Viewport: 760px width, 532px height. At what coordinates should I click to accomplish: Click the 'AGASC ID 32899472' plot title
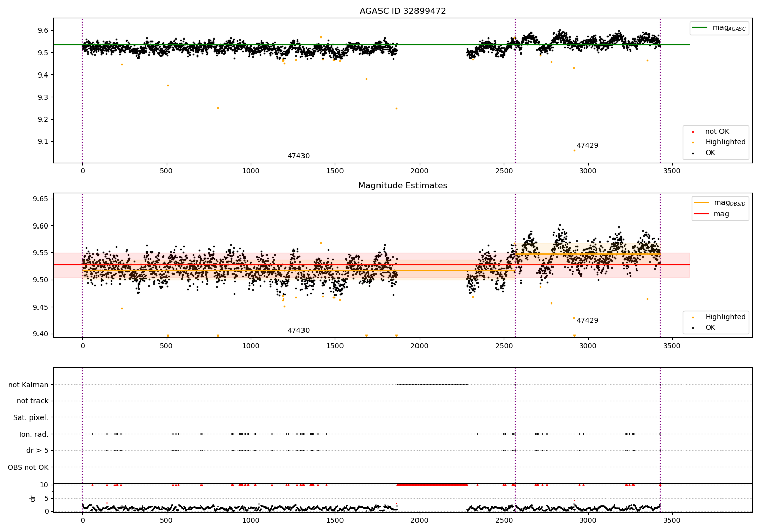click(x=403, y=11)
